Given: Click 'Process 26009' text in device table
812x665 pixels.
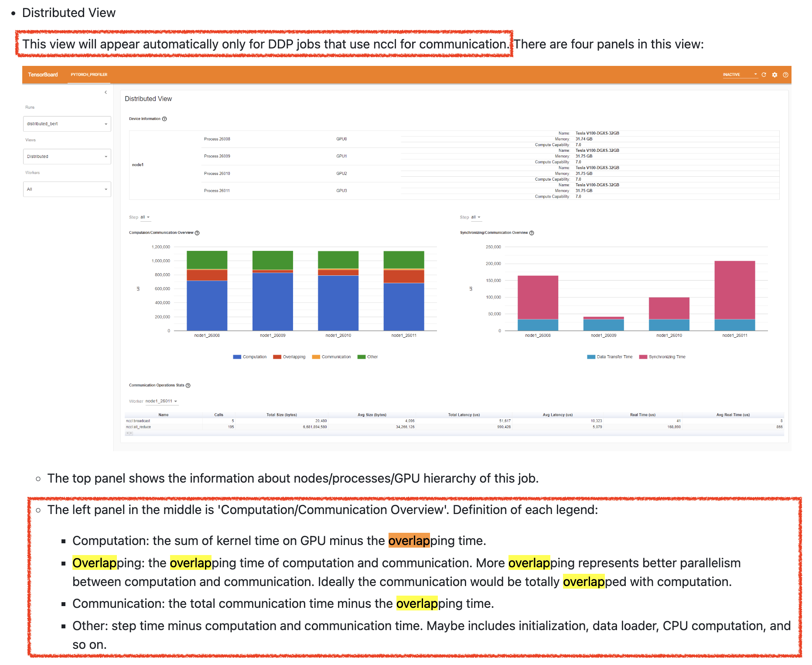Looking at the screenshot, I should click(217, 156).
